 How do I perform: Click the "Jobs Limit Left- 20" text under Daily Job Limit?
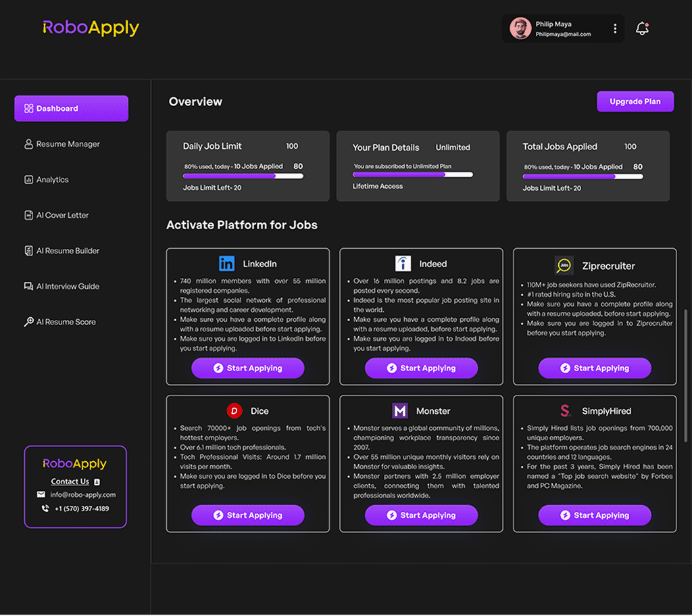212,188
